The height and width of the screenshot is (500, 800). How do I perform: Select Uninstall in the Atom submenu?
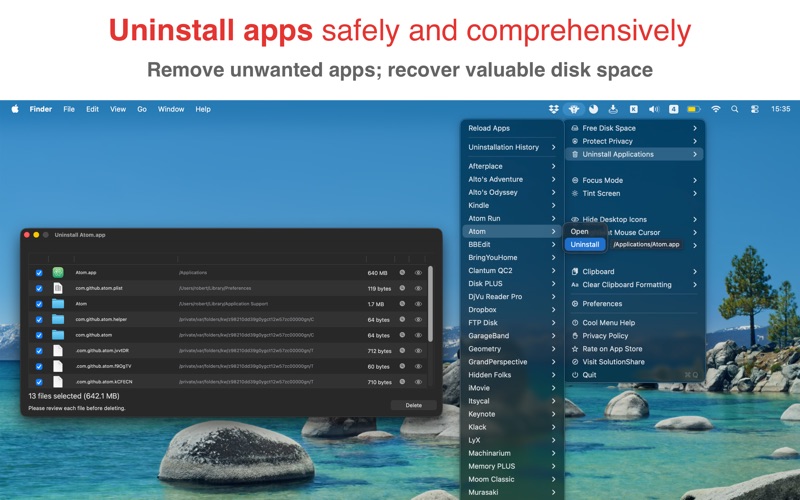pyautogui.click(x=585, y=244)
